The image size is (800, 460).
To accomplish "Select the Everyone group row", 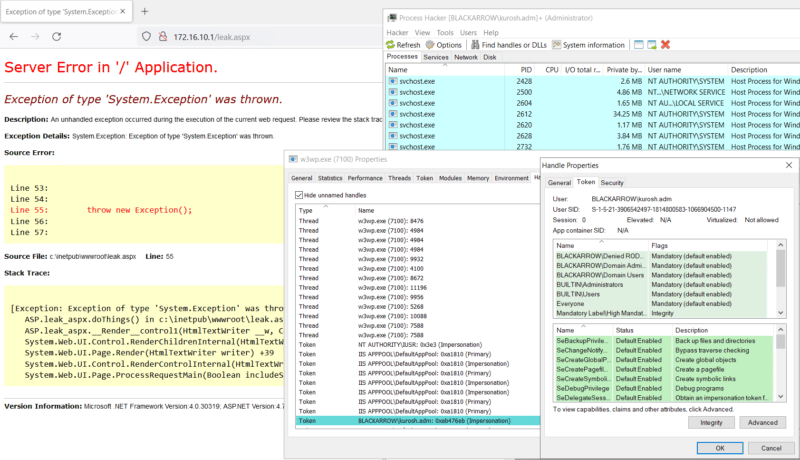I will [x=661, y=303].
